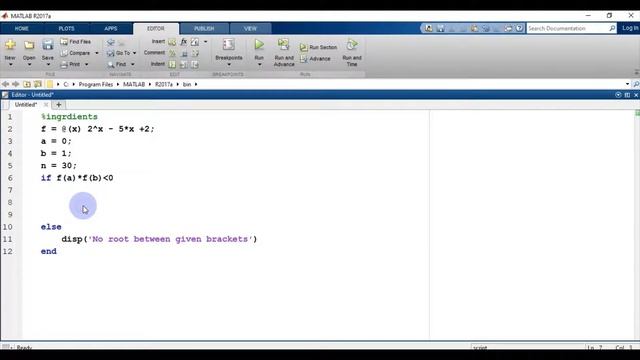640x360 pixels.
Task: Expand the Open dropdown arrow
Action: coord(29,65)
